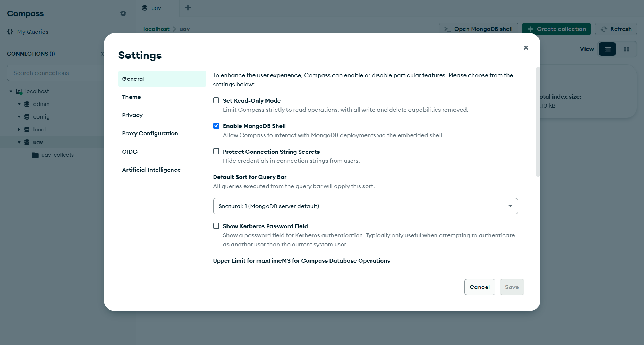Open a new tab with the plus icon
This screenshot has width=644, height=345.
(188, 8)
